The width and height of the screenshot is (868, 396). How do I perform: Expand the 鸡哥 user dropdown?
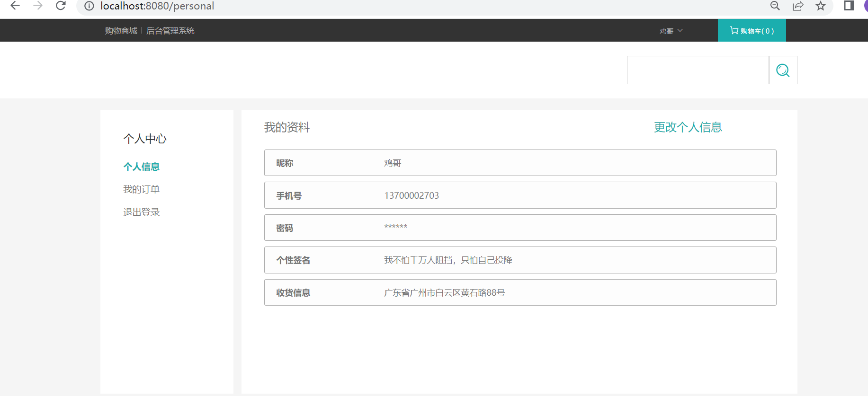[671, 31]
